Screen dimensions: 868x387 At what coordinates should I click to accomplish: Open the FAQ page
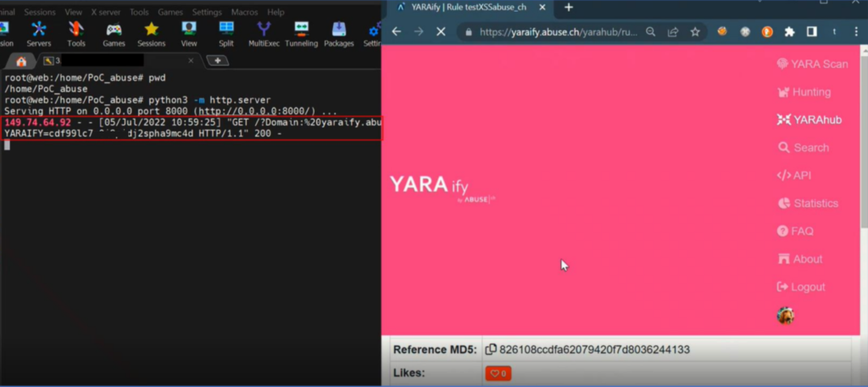[x=795, y=231]
